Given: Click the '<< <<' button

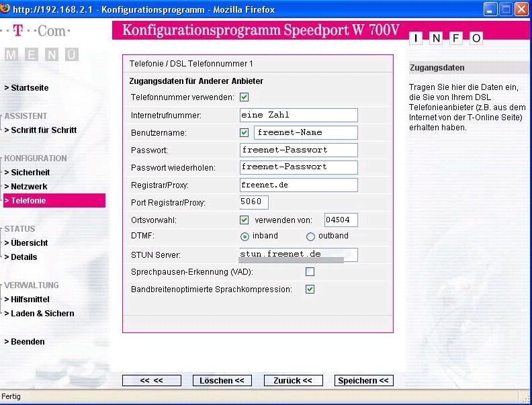Looking at the screenshot, I should pyautogui.click(x=152, y=381).
